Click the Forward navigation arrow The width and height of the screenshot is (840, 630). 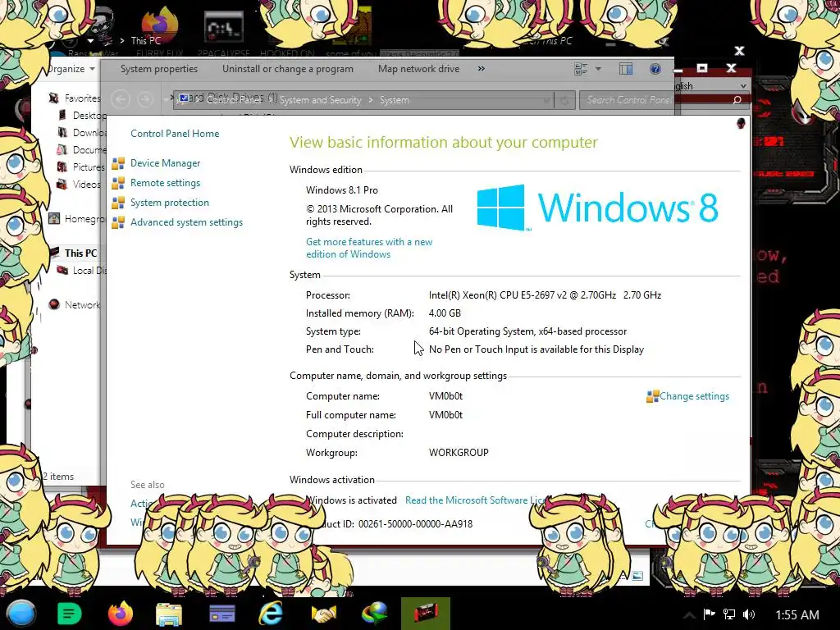click(x=144, y=99)
